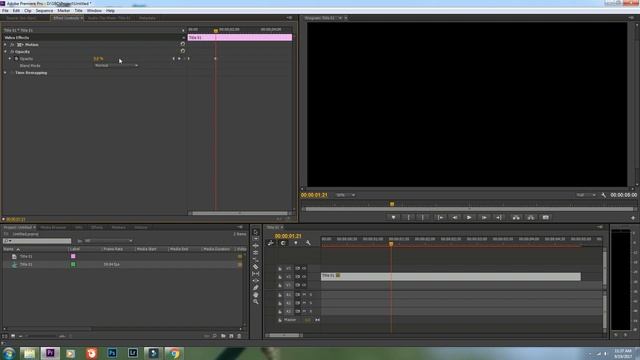Screen dimensions: 640x360
Task: Toggle track output eye for V1
Action: click(x=304, y=285)
